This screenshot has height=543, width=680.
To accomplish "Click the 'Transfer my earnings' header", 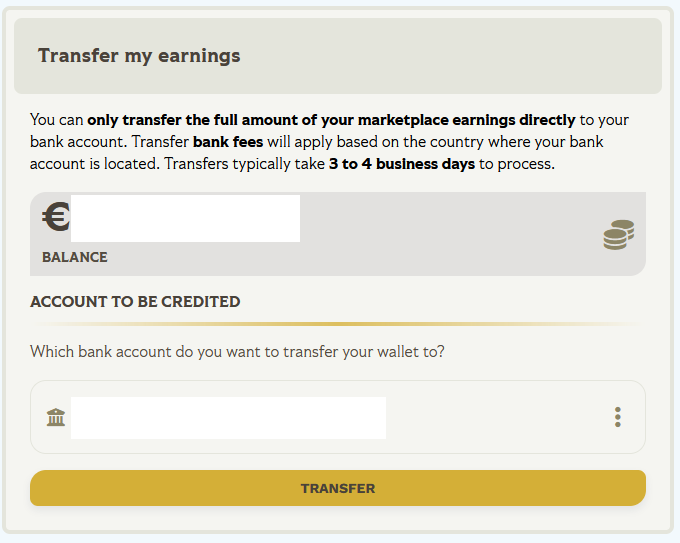I will click(139, 55).
